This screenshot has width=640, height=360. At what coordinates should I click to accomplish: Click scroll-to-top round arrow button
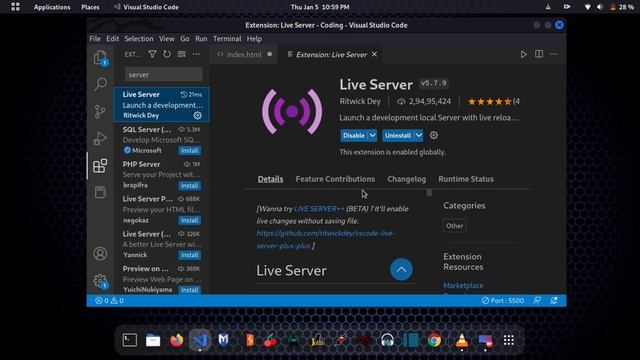401,269
